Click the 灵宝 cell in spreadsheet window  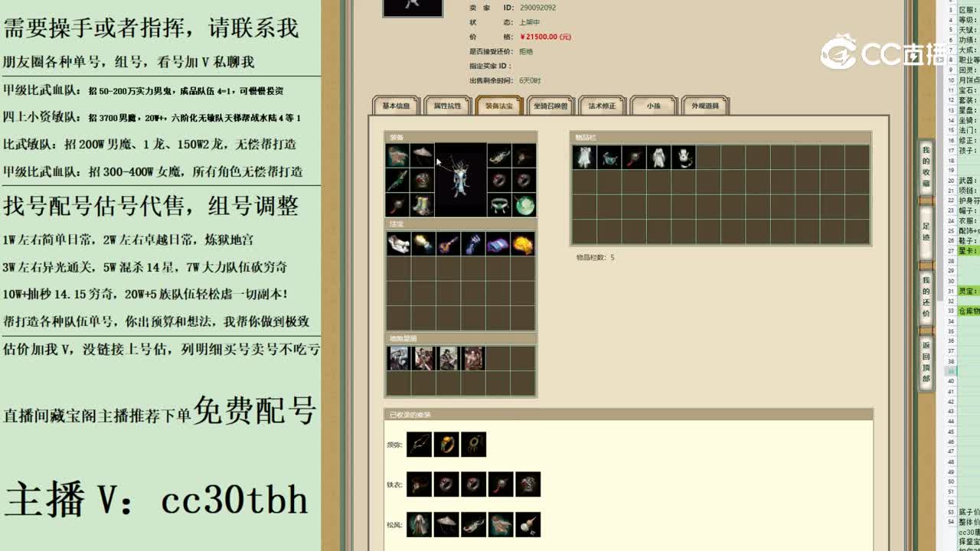click(x=968, y=292)
